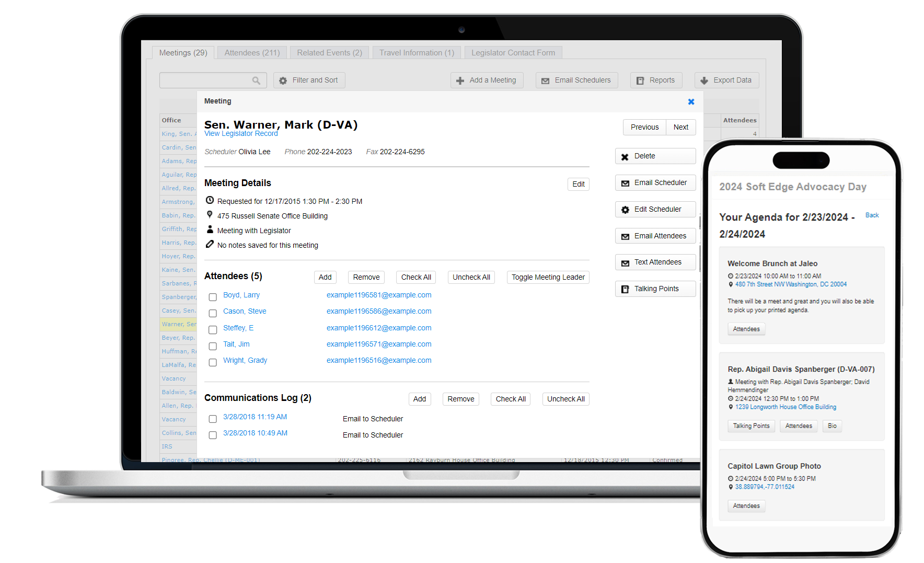Click the Talking Points document icon
This screenshot has width=924, height=563.
[x=625, y=289]
